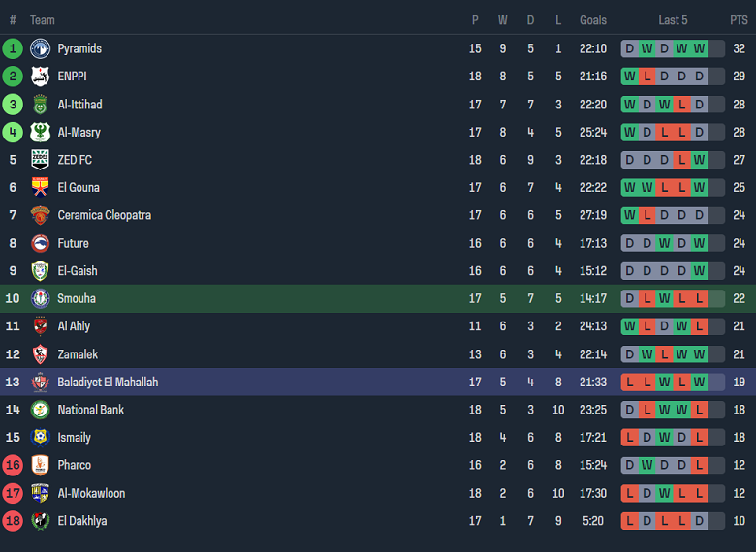Open the ZED FC logo icon
This screenshot has height=552, width=756.
pos(40,160)
